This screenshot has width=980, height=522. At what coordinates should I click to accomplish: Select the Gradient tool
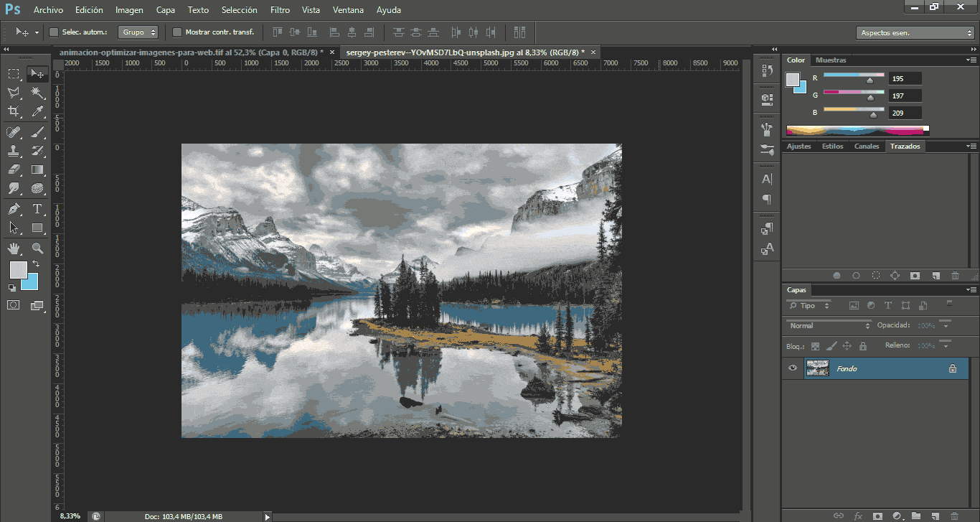coord(37,169)
